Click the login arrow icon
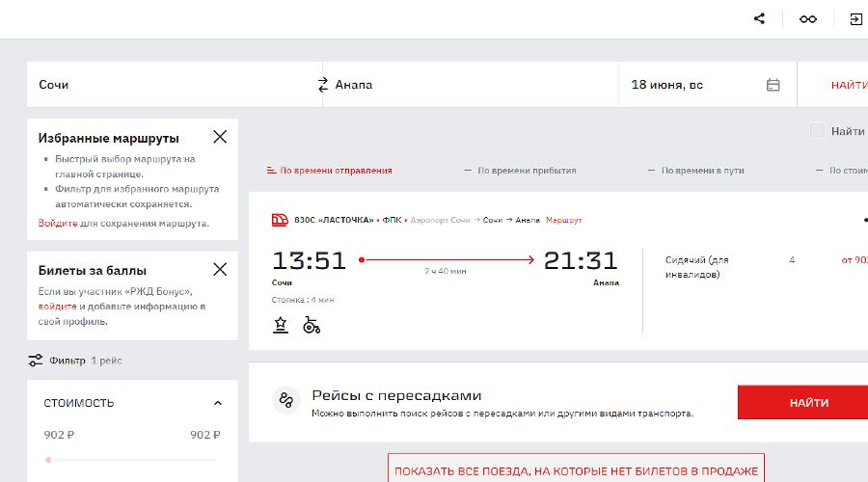 point(855,19)
